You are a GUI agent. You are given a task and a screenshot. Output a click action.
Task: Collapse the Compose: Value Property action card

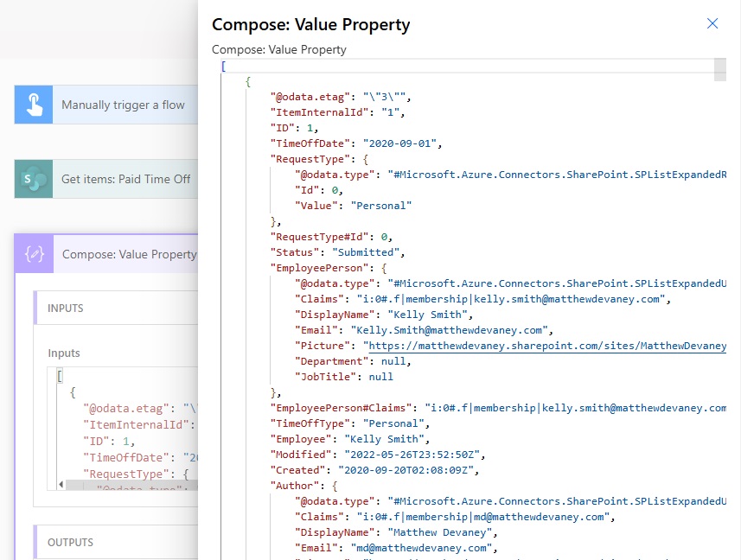(x=129, y=255)
